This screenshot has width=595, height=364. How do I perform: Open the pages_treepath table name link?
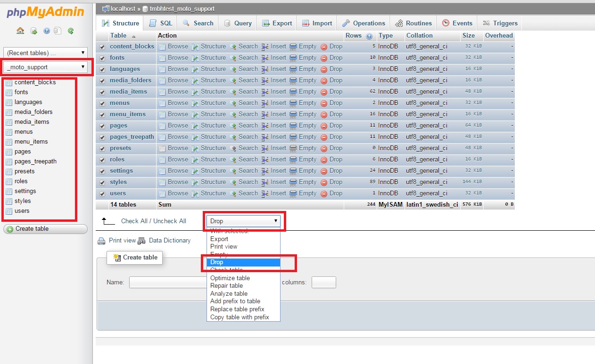132,137
